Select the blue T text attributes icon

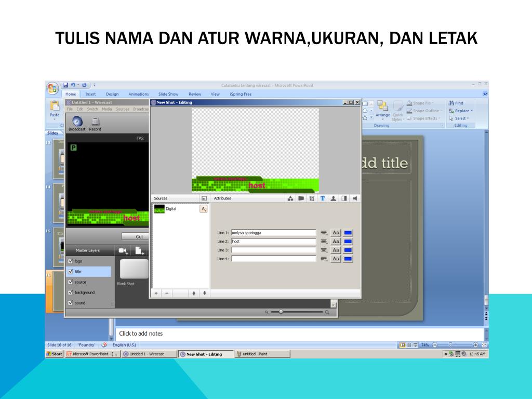(x=323, y=198)
